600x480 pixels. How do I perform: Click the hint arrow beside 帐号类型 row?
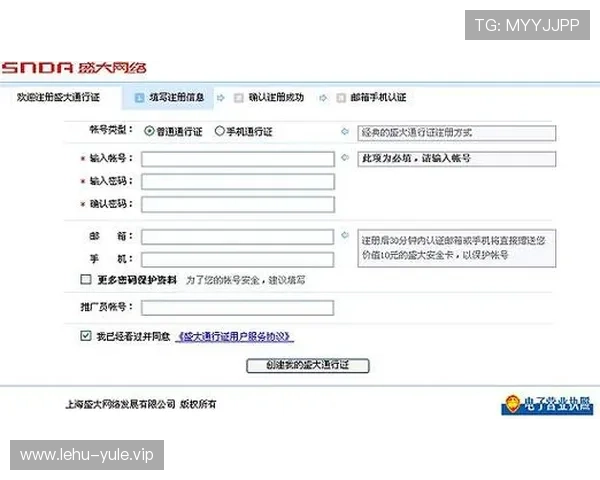tap(345, 131)
